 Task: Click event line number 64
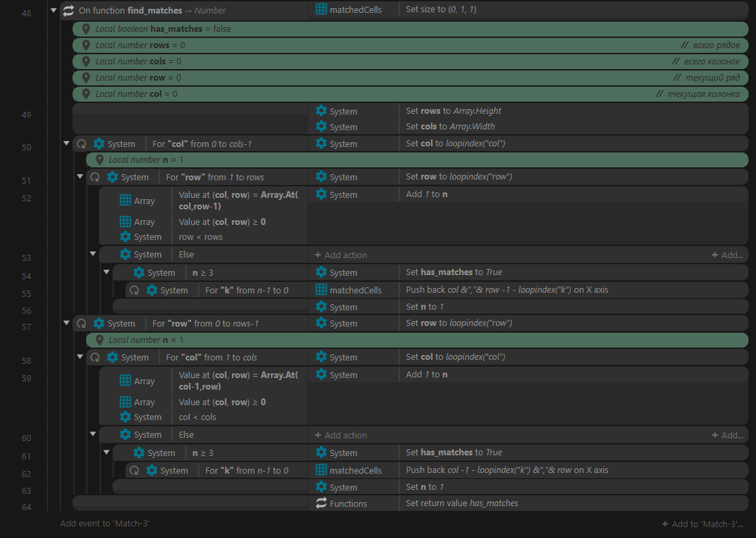[26, 507]
